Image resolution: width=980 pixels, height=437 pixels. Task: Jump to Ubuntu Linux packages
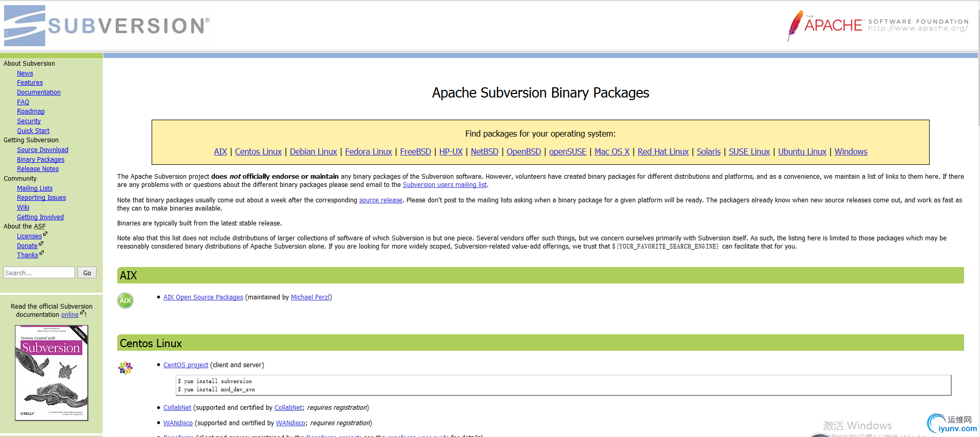tap(802, 152)
